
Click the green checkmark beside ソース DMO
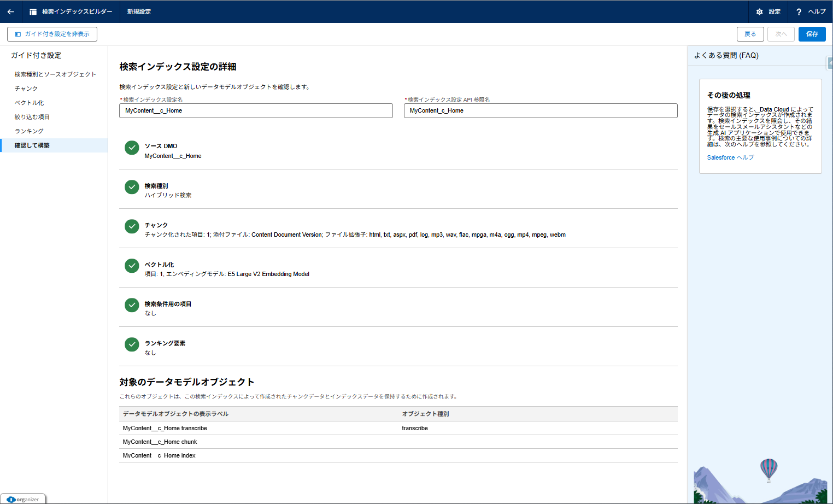coord(132,148)
